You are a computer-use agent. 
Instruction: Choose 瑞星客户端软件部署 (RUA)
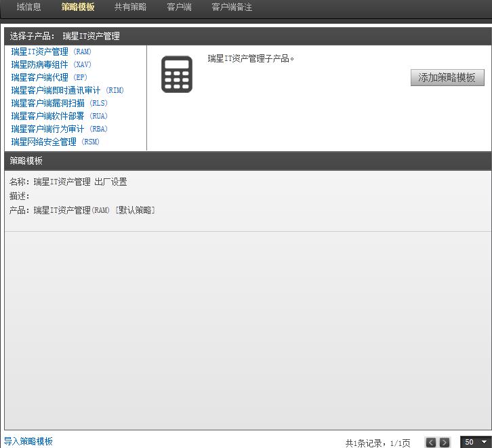pyautogui.click(x=60, y=116)
